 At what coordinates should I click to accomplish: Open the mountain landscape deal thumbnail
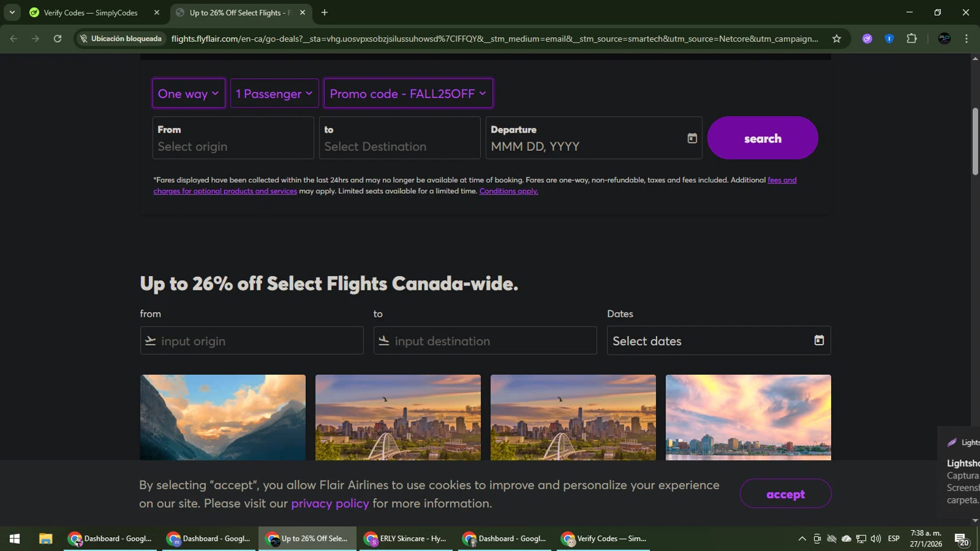pyautogui.click(x=223, y=417)
